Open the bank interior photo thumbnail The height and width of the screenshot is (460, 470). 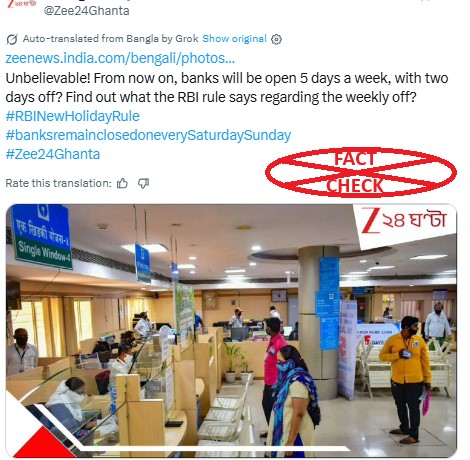click(231, 331)
